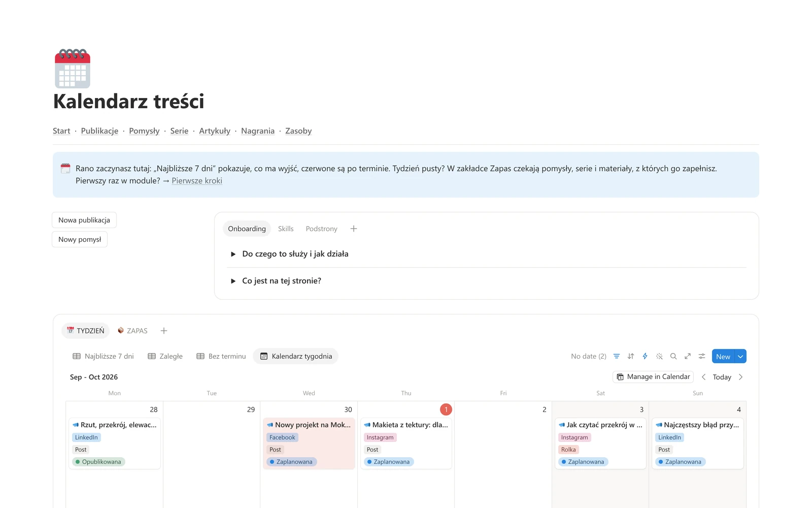Add new view next to ZAPAS

click(164, 331)
